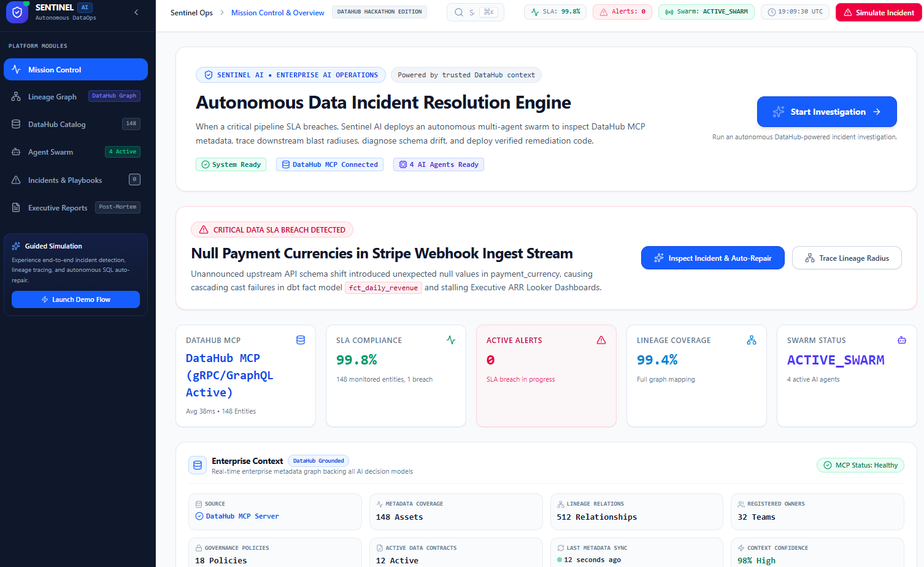Click the Swarm broadcast signal icon

click(669, 12)
